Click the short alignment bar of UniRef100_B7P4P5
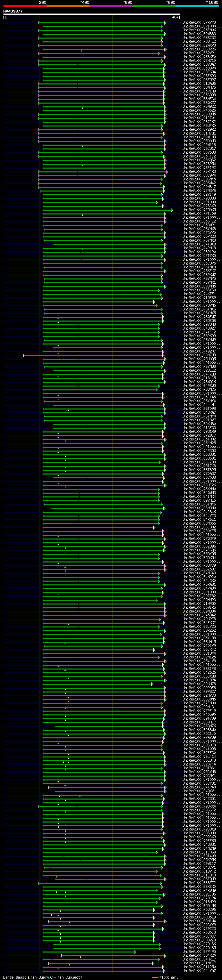This screenshot has height=980, width=222. pos(89,952)
